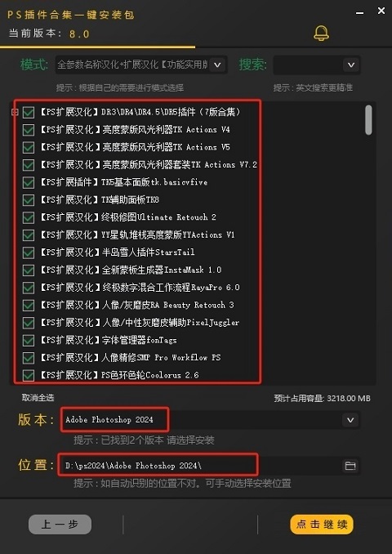Image resolution: width=392 pixels, height=554 pixels.
Task: Click the 上一步 previous step button
Action: (x=60, y=525)
